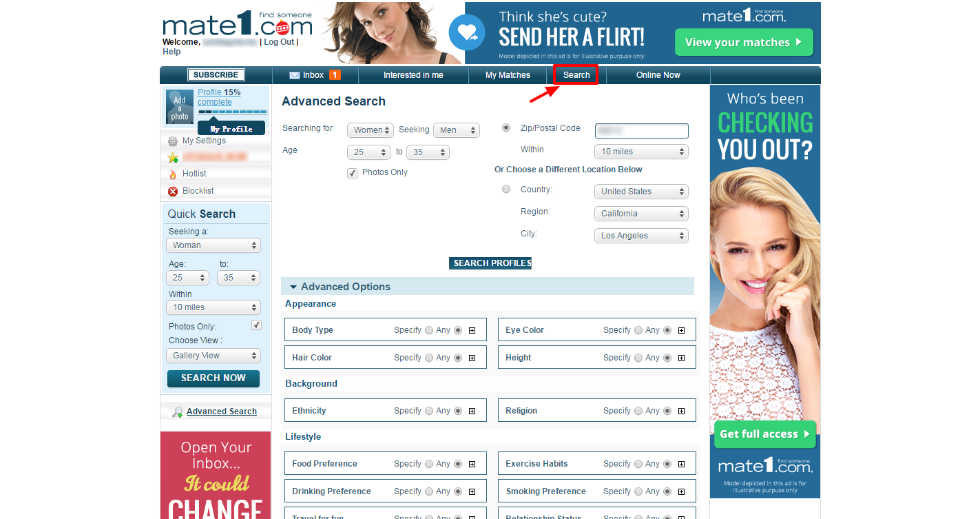Click the Blocklist red X icon
The image size is (980, 519).
pyautogui.click(x=173, y=192)
